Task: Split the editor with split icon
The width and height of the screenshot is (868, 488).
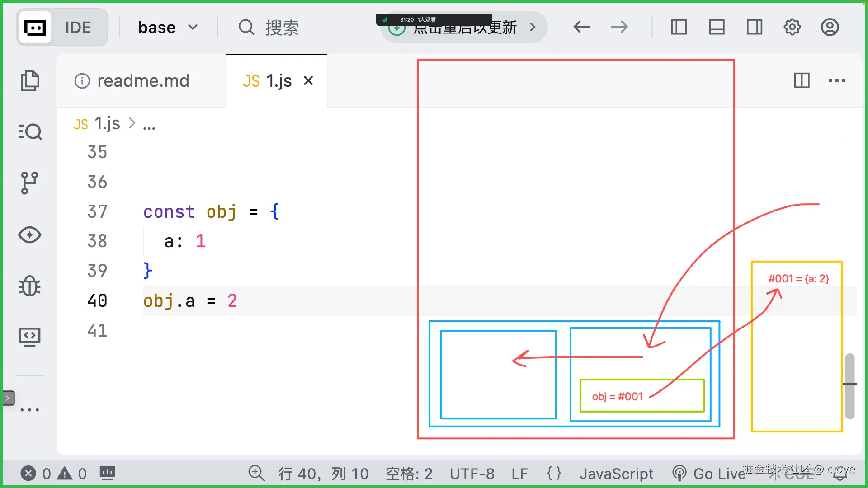Action: click(x=802, y=81)
